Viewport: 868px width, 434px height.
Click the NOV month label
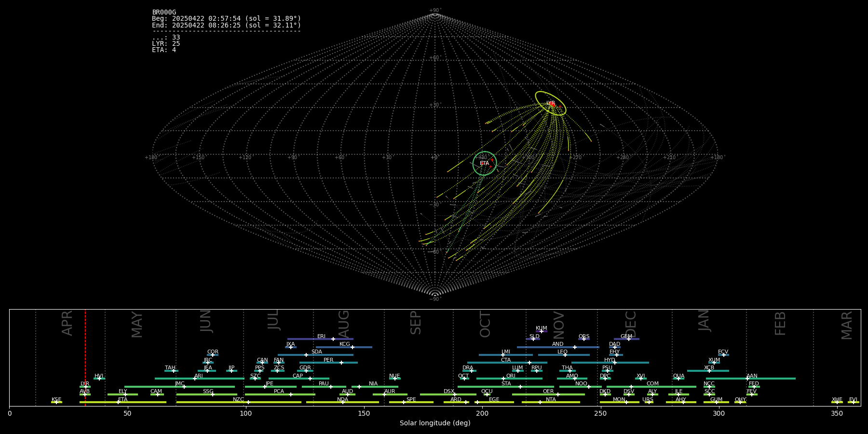coord(558,324)
